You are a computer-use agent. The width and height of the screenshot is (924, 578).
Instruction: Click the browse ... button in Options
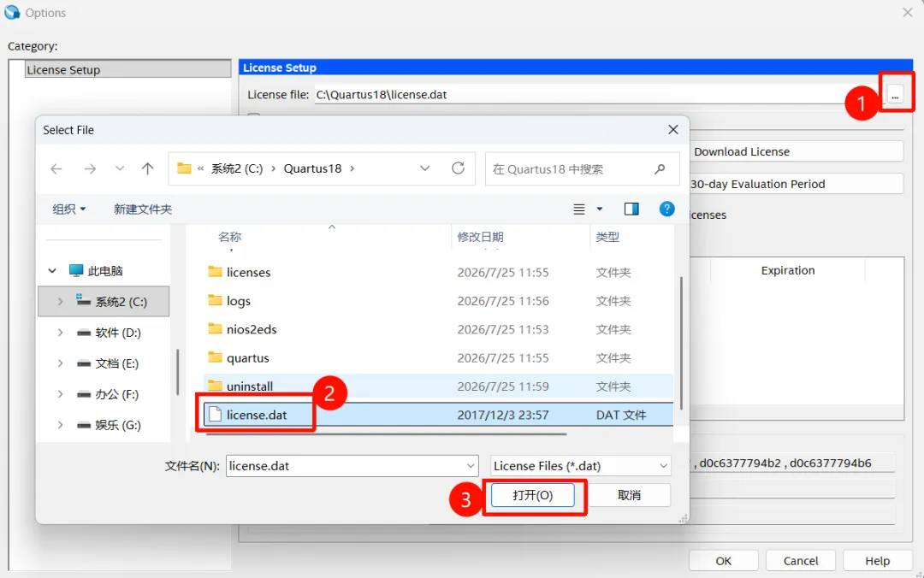coord(895,95)
